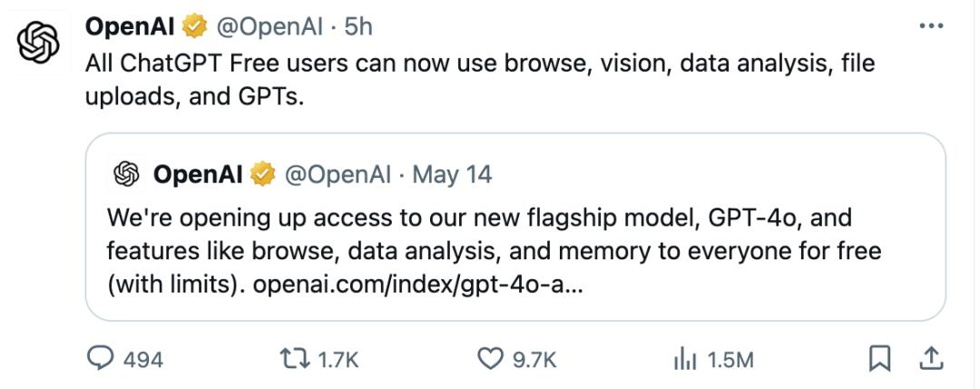Bookmark this tweet

click(x=879, y=359)
